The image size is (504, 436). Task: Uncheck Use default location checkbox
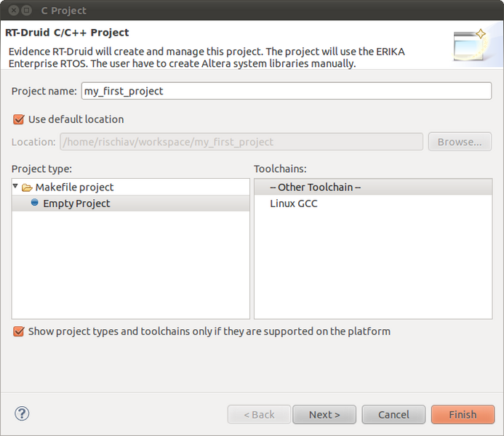pos(19,119)
